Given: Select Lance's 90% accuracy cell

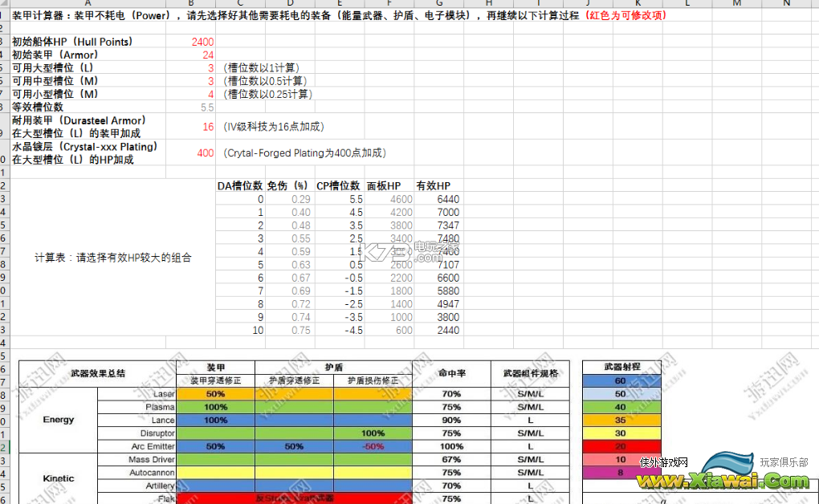Looking at the screenshot, I should 451,420.
